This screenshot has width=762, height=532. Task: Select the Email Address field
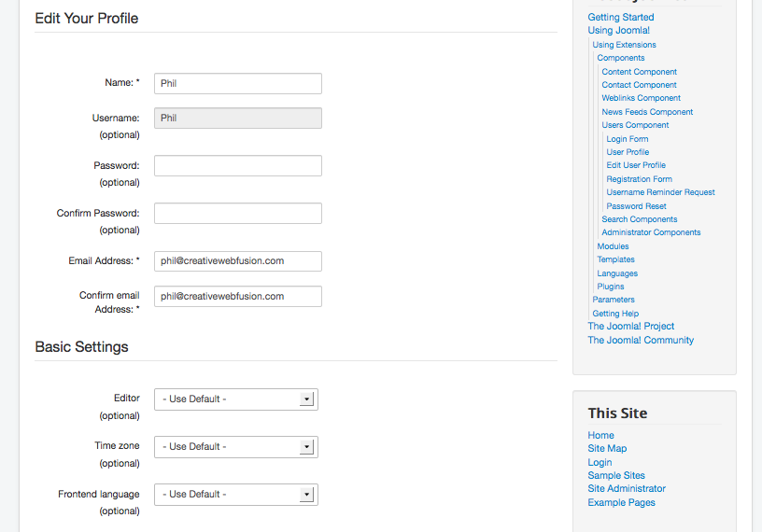pos(238,261)
